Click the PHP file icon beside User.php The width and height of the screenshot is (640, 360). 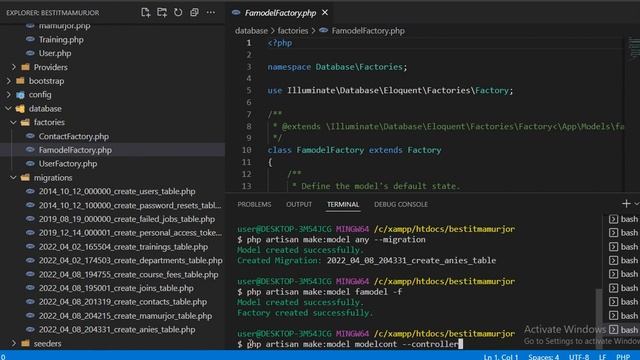point(30,53)
